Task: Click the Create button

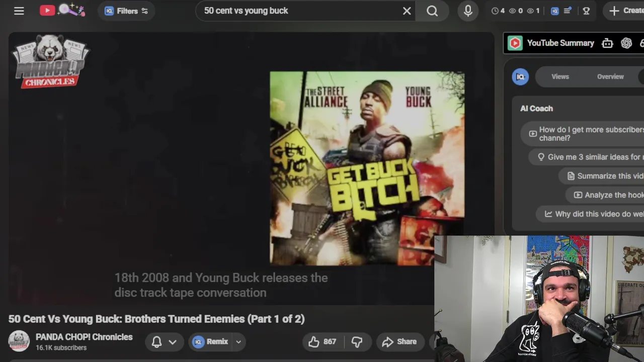Action: (x=624, y=11)
